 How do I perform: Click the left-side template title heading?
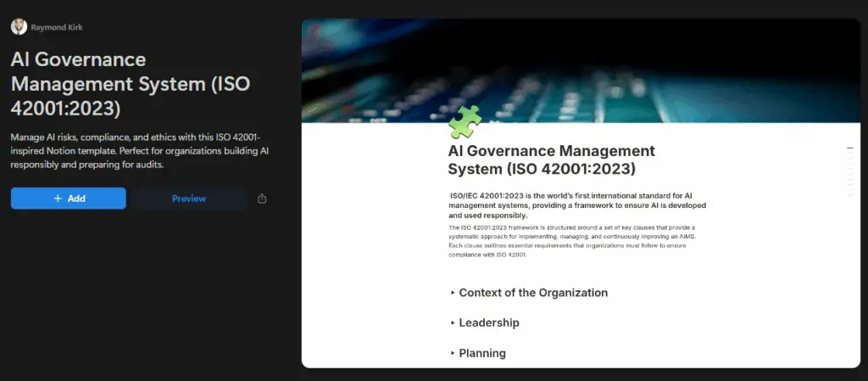[131, 85]
